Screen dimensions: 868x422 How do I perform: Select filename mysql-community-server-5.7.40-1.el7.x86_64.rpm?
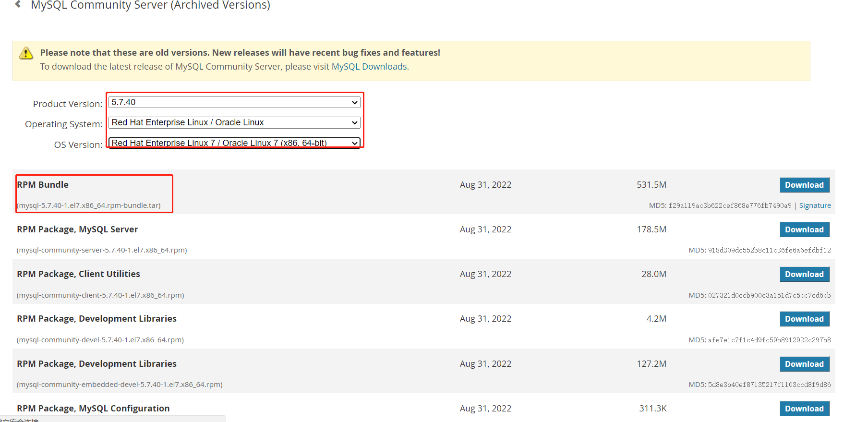coord(102,250)
